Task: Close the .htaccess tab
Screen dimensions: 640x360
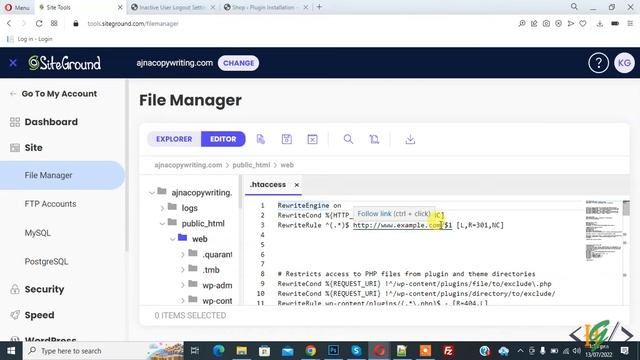Action: pos(297,185)
